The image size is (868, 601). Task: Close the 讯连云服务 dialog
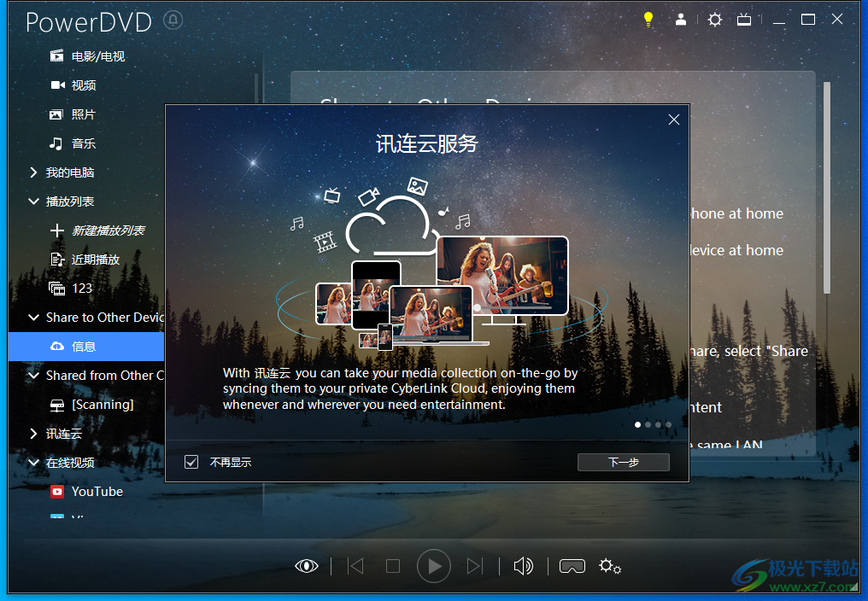pyautogui.click(x=674, y=120)
